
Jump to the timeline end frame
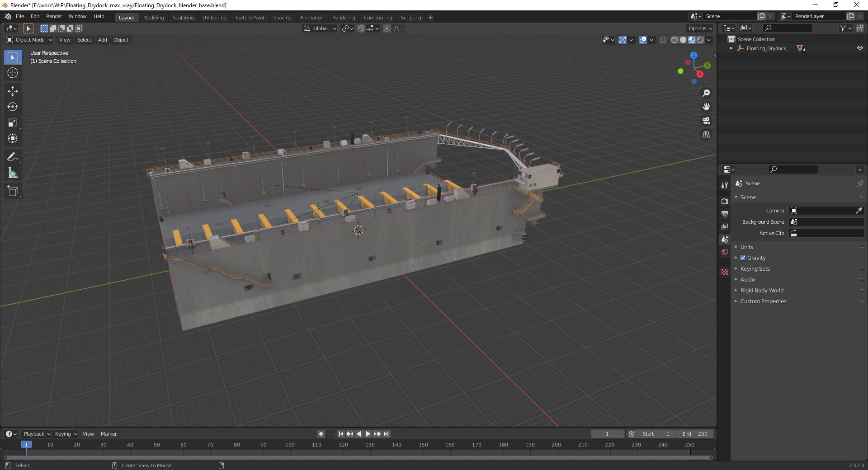[386, 434]
